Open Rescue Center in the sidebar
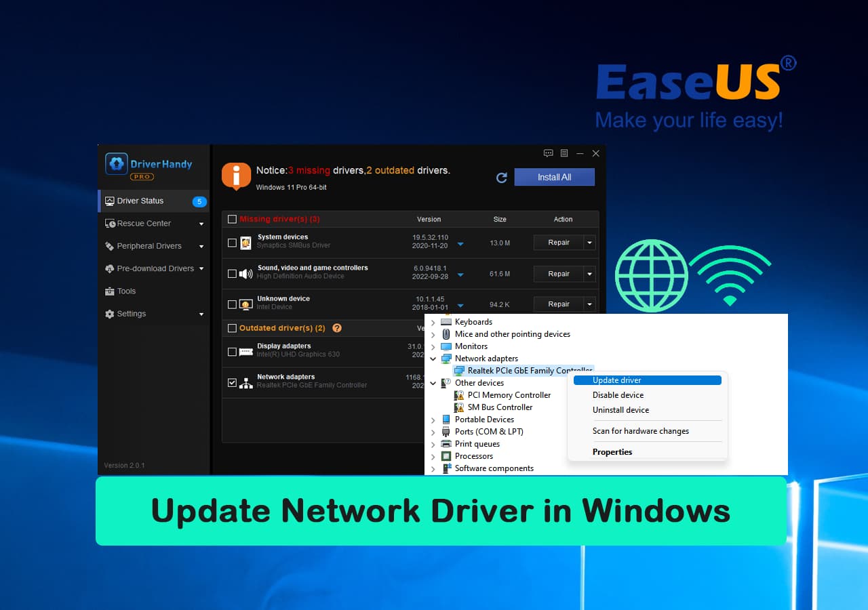868x610 pixels. [153, 224]
